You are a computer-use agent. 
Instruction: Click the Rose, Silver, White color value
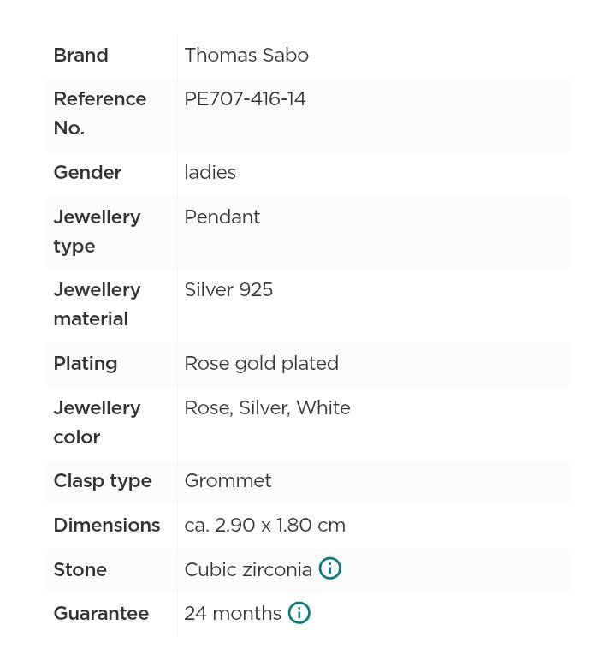[267, 407]
